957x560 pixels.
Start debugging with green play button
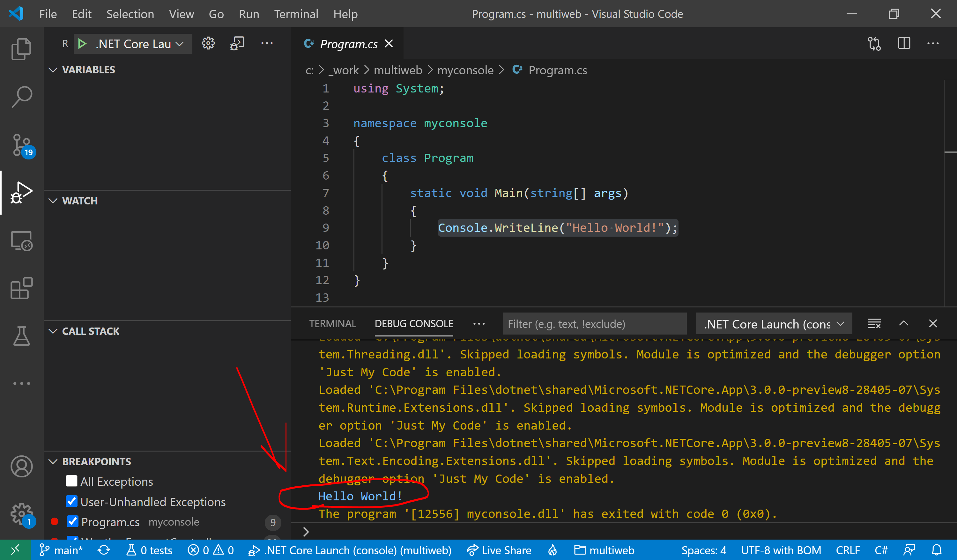tap(82, 44)
